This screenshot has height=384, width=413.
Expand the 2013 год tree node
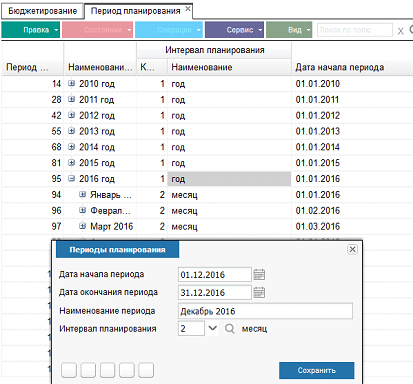click(71, 131)
